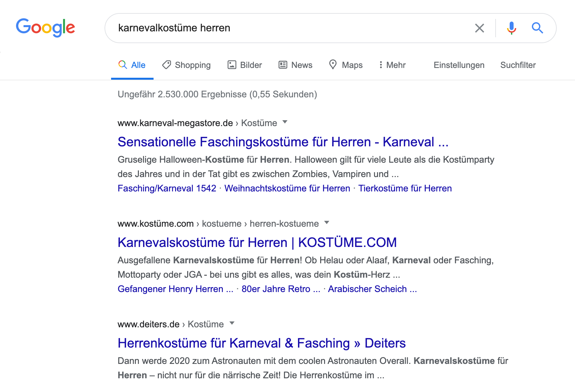Open Einstellungen search settings
The width and height of the screenshot is (575, 392).
(x=459, y=65)
